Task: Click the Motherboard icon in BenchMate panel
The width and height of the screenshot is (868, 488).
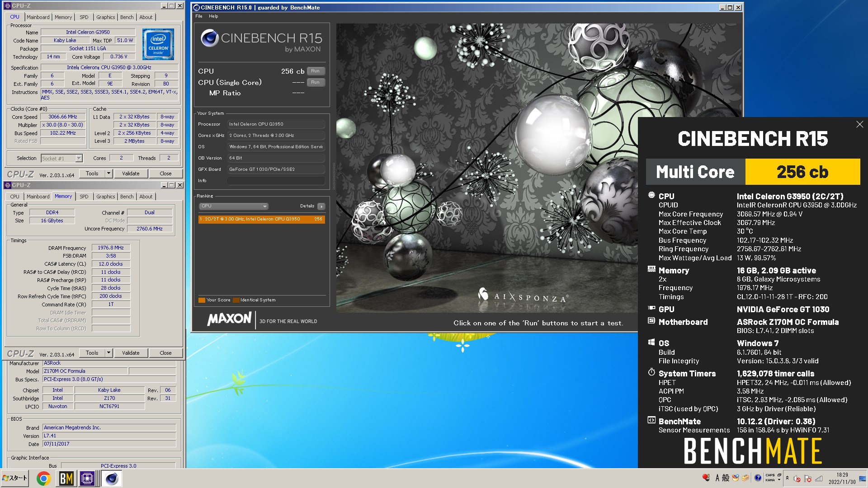Action: pyautogui.click(x=651, y=321)
